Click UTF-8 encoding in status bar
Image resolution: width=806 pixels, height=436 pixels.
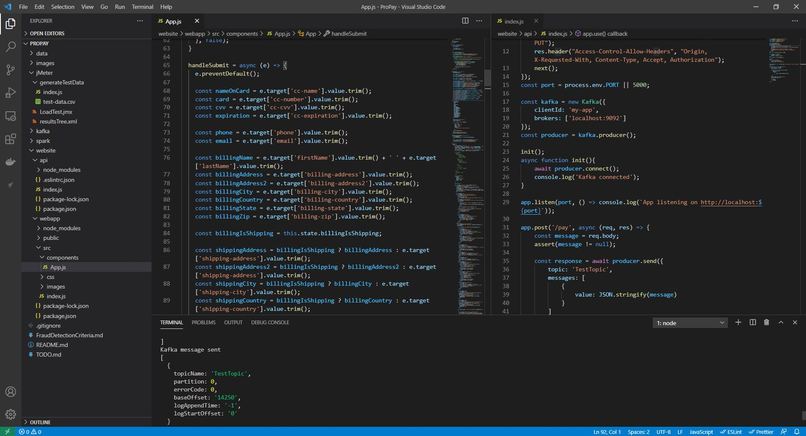tap(664, 432)
